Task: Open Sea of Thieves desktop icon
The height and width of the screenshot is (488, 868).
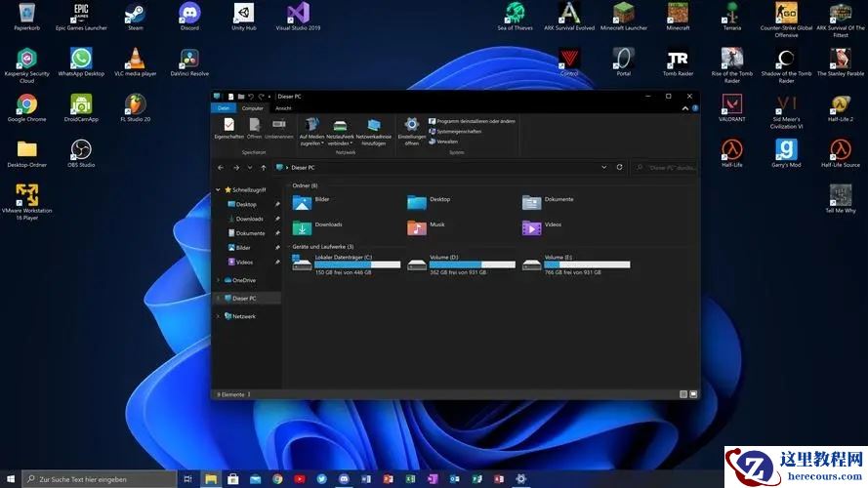Action: point(515,17)
